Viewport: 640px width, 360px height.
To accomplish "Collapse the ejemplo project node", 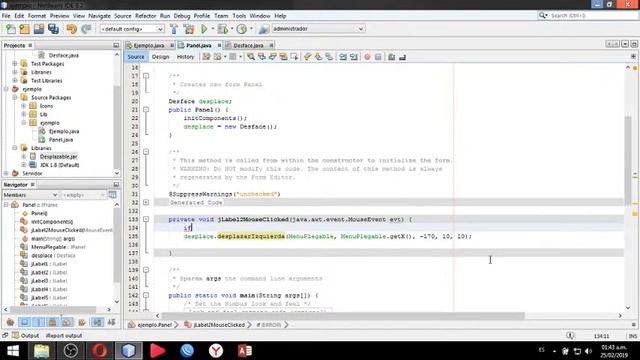I will click(6, 89).
